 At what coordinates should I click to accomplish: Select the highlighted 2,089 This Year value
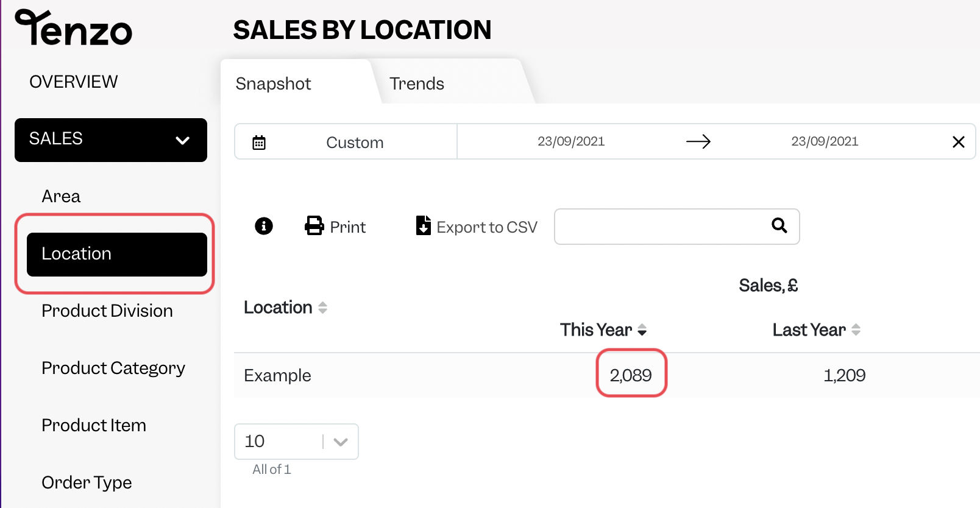point(631,375)
